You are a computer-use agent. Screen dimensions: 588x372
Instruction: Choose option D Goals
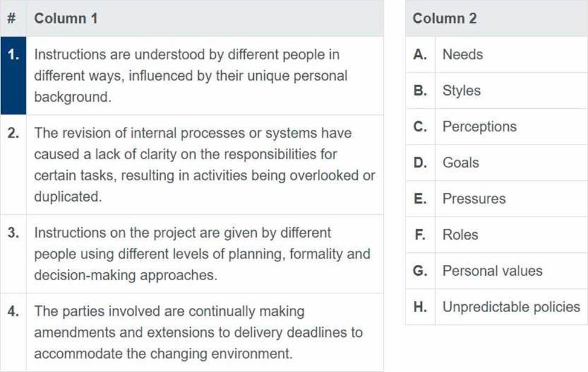[497, 163]
